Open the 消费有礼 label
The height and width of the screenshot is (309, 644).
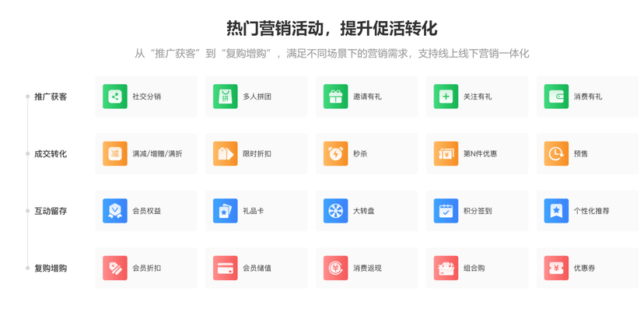click(x=588, y=97)
